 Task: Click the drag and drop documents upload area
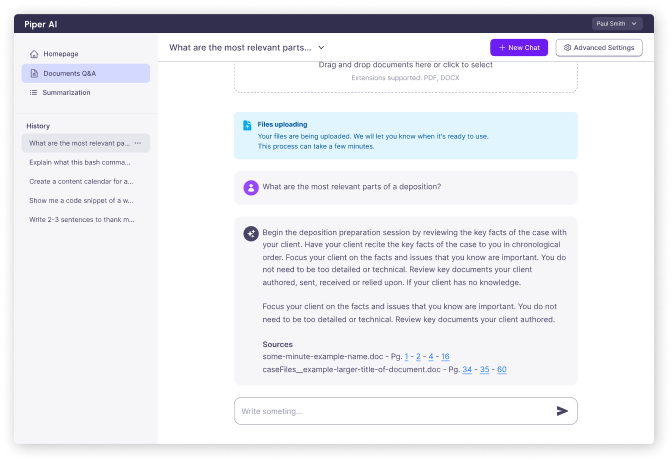click(405, 77)
